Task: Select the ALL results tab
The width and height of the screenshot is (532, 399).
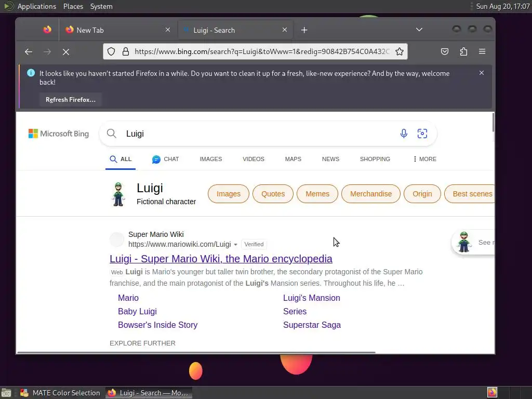Action: [x=121, y=159]
